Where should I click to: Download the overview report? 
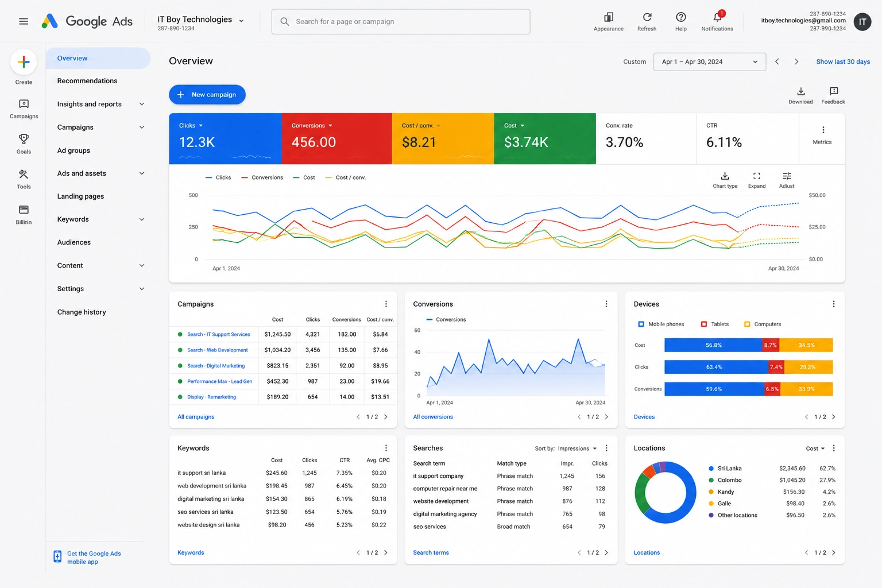[800, 95]
